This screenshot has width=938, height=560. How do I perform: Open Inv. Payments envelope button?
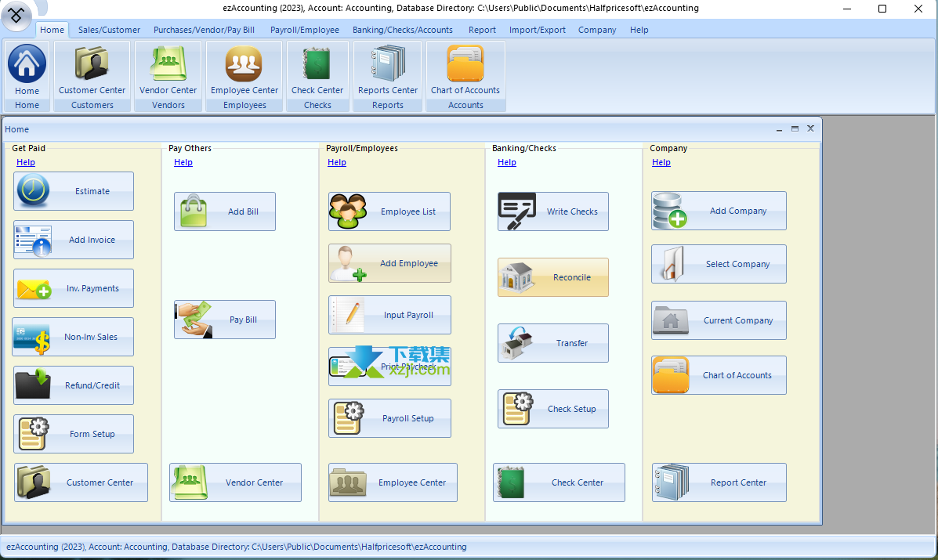(x=74, y=288)
